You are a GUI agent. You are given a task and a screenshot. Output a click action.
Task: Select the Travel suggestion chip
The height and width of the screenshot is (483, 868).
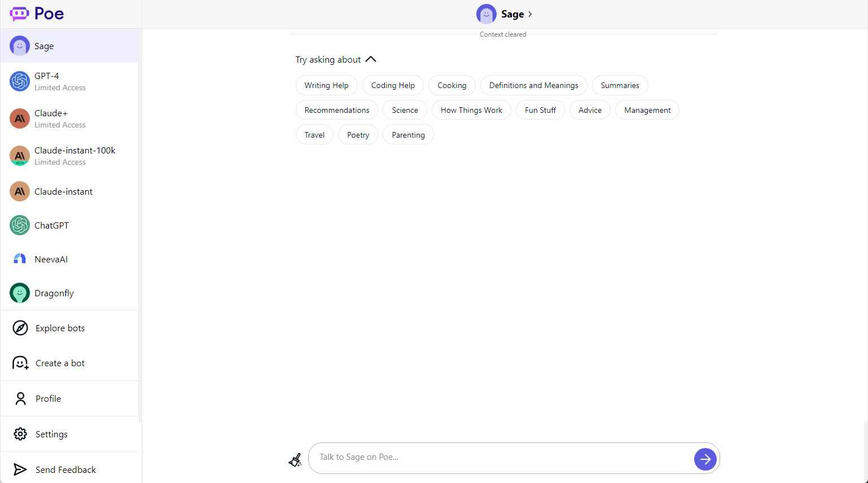[x=314, y=135]
